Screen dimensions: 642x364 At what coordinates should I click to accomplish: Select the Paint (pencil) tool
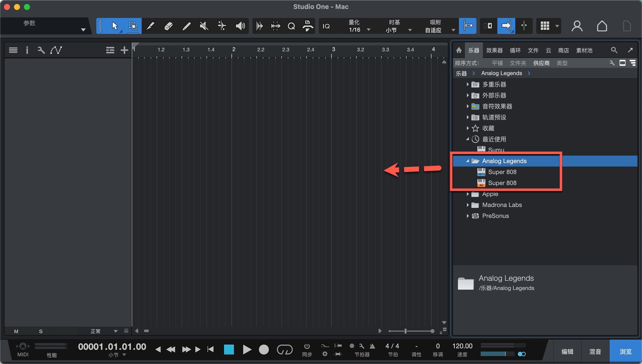click(186, 26)
